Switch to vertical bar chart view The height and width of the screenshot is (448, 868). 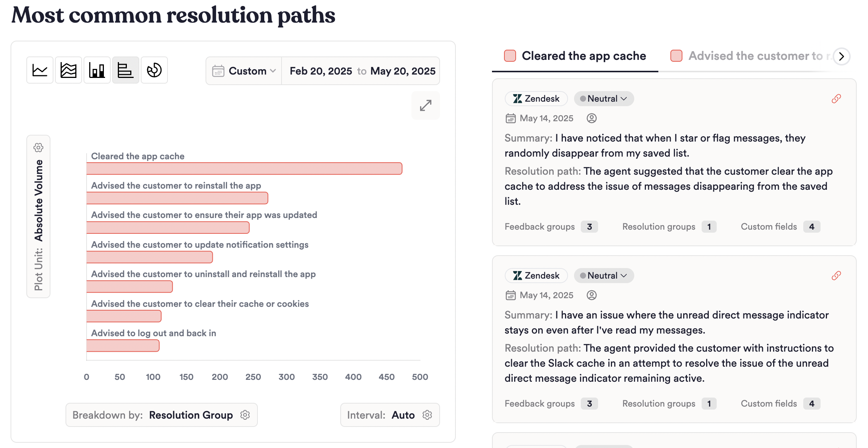97,70
